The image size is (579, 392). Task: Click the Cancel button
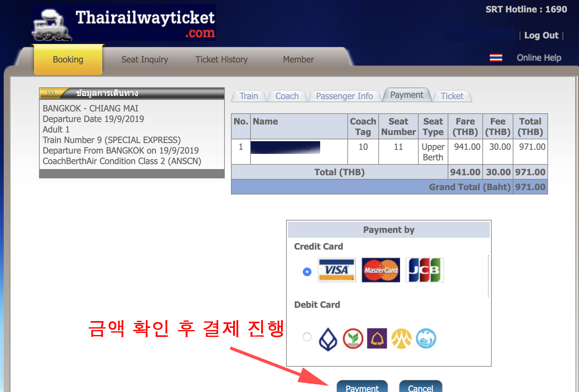[x=420, y=386]
